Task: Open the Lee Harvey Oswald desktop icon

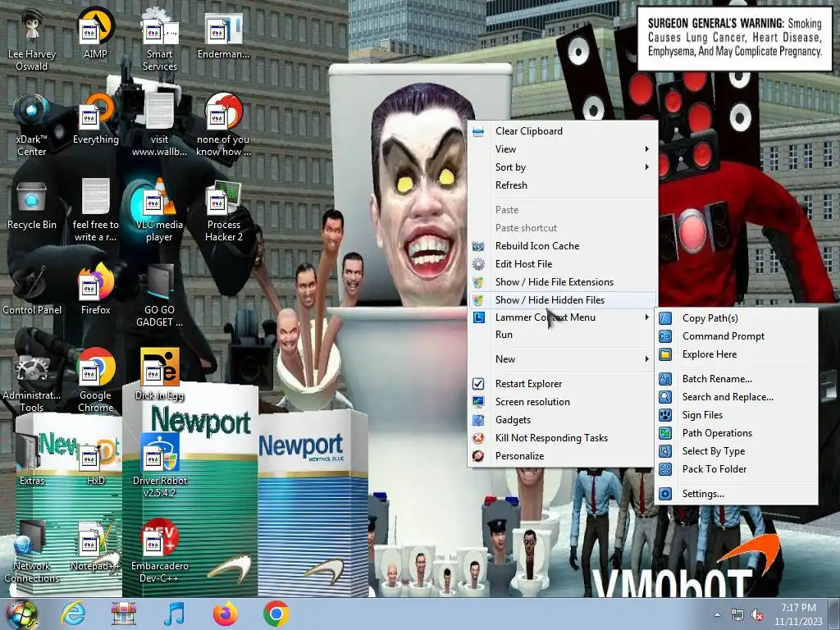Action: [32, 40]
